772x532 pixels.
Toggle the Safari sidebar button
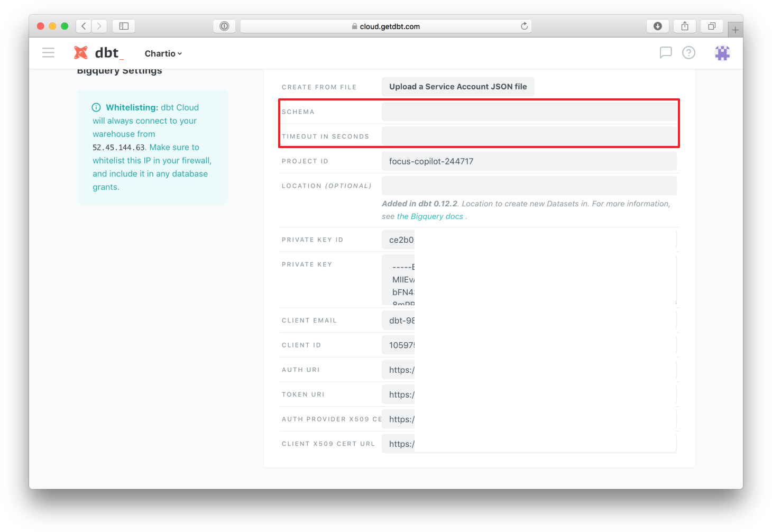(x=124, y=26)
